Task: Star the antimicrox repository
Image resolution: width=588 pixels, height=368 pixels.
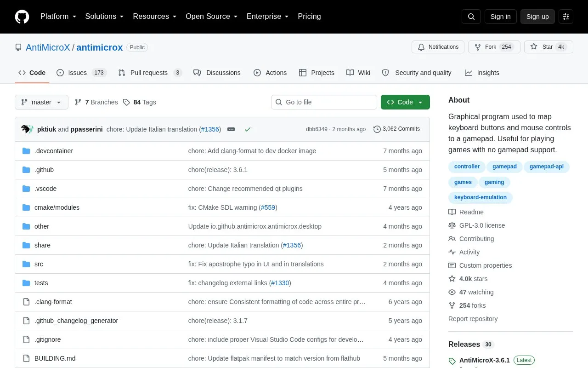Action: pos(548,47)
